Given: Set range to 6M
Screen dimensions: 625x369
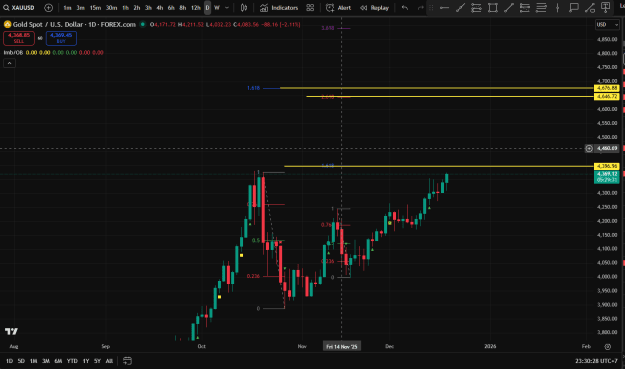Looking at the screenshot, I should coord(58,361).
